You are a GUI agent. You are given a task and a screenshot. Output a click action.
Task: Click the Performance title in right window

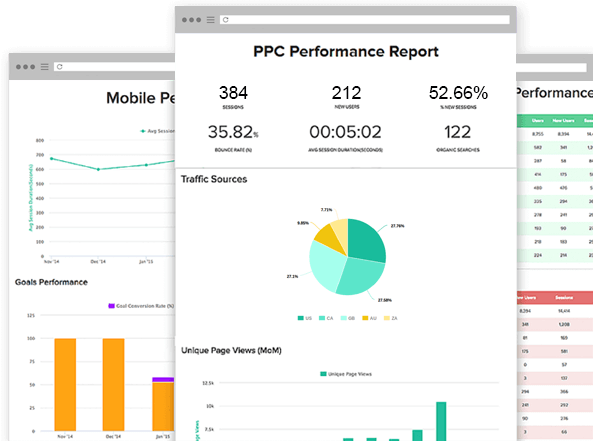tap(554, 93)
